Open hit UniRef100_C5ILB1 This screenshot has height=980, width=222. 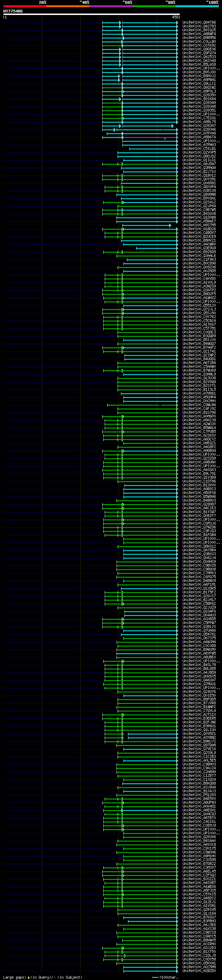point(199,149)
